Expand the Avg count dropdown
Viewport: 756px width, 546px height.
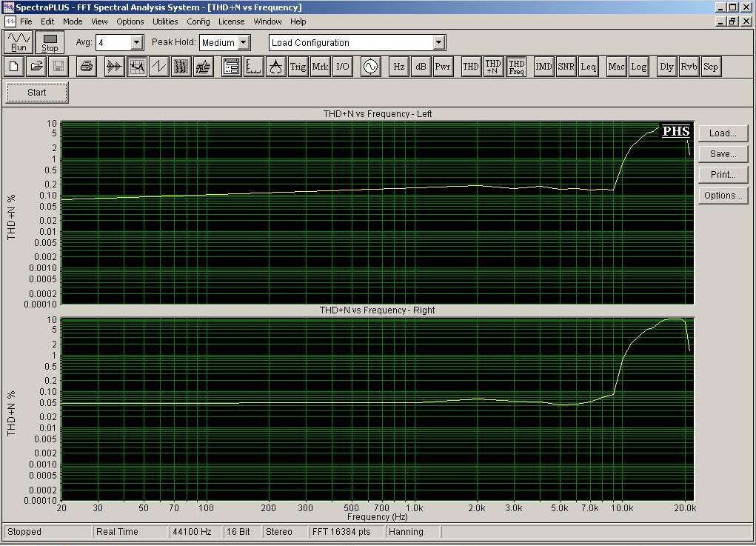[136, 43]
